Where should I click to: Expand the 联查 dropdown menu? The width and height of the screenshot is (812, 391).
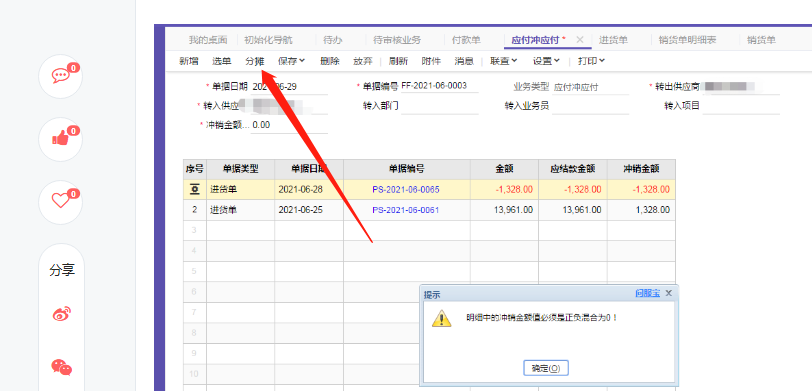[504, 61]
